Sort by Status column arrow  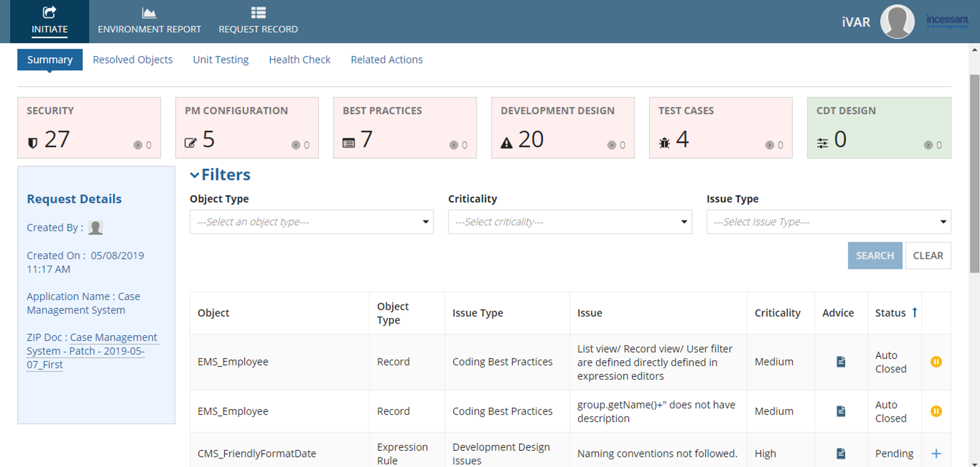pyautogui.click(x=915, y=312)
